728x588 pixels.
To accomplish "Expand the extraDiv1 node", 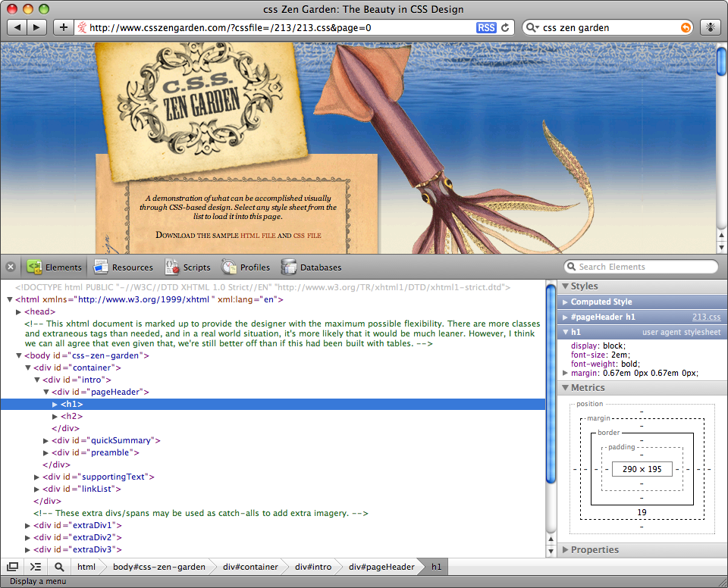I will click(x=28, y=525).
